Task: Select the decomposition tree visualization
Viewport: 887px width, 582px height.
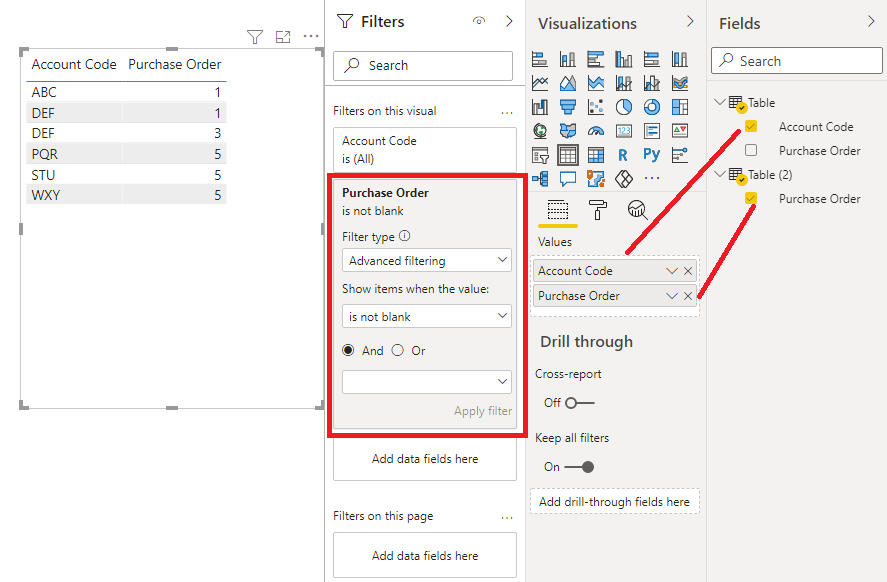Action: [540, 179]
